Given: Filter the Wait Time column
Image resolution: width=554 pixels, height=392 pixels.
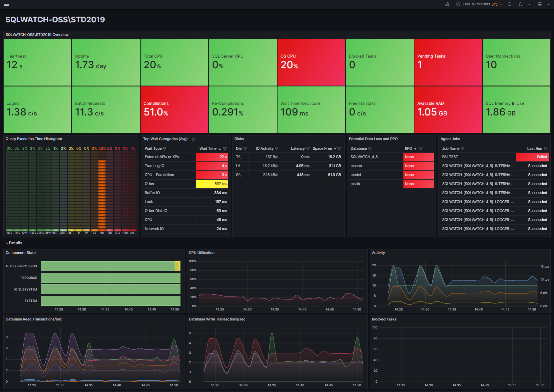Looking at the screenshot, I should (225, 149).
